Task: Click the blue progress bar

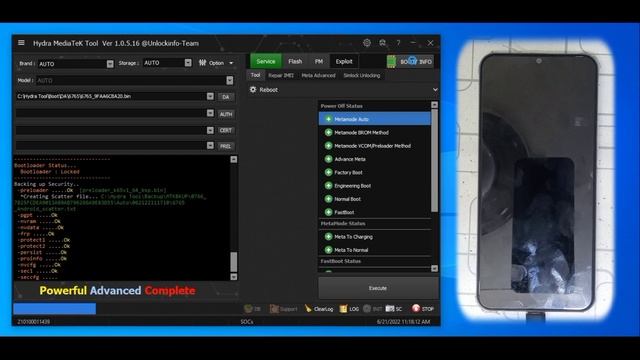Action: click(x=55, y=309)
